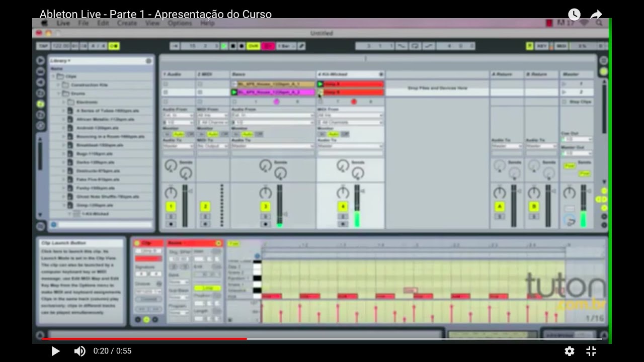Collapse the browser with the top sidebar triangle
Image resolution: width=644 pixels, height=362 pixels.
pyautogui.click(x=41, y=60)
